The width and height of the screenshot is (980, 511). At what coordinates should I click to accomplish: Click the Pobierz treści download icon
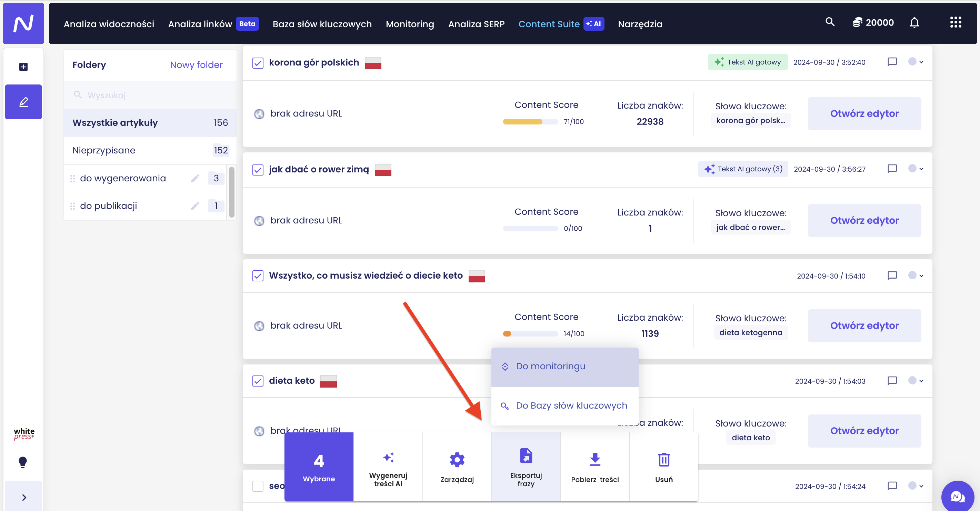point(594,460)
